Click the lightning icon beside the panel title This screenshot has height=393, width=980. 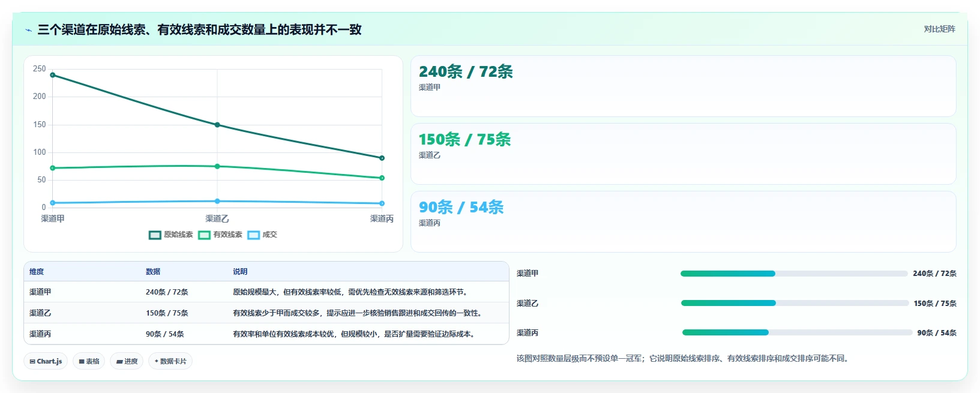[x=28, y=30]
